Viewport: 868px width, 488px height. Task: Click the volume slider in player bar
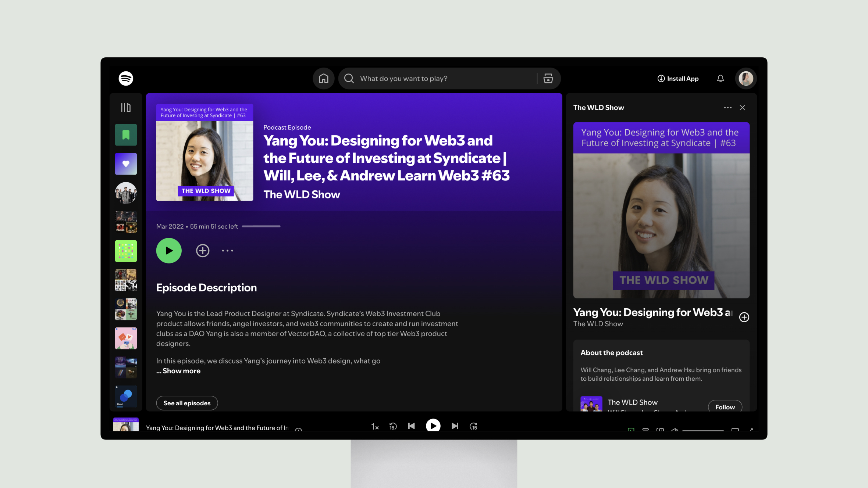click(x=703, y=430)
